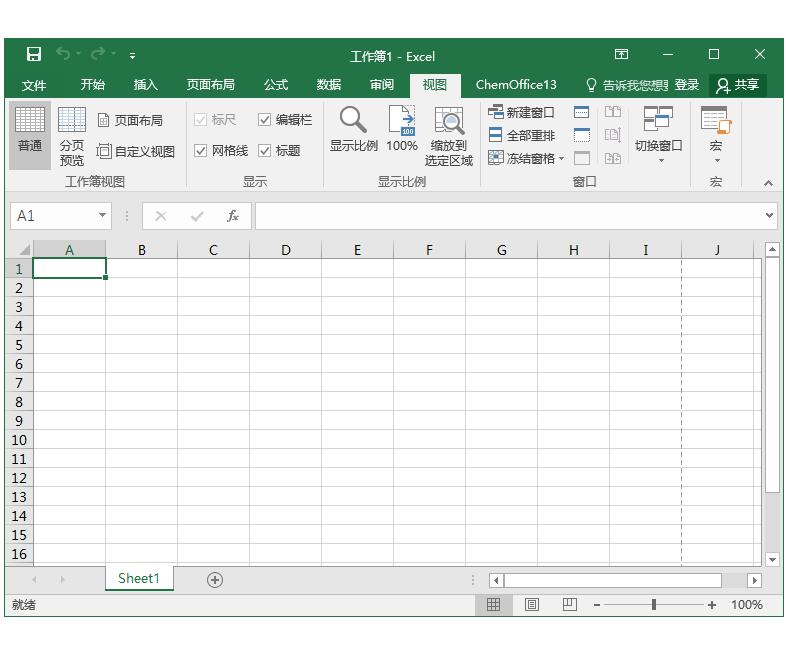Switch to the 数据 tab

329,84
